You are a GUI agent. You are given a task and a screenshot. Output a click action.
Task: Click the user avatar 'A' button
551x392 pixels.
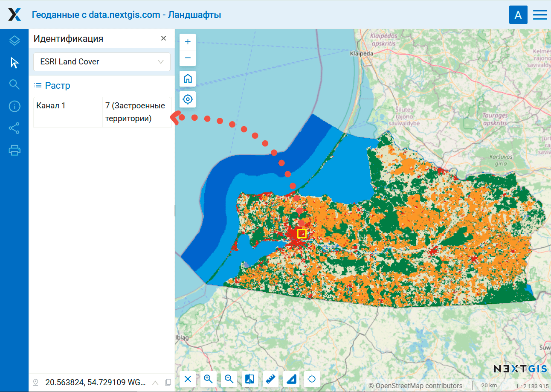[518, 15]
